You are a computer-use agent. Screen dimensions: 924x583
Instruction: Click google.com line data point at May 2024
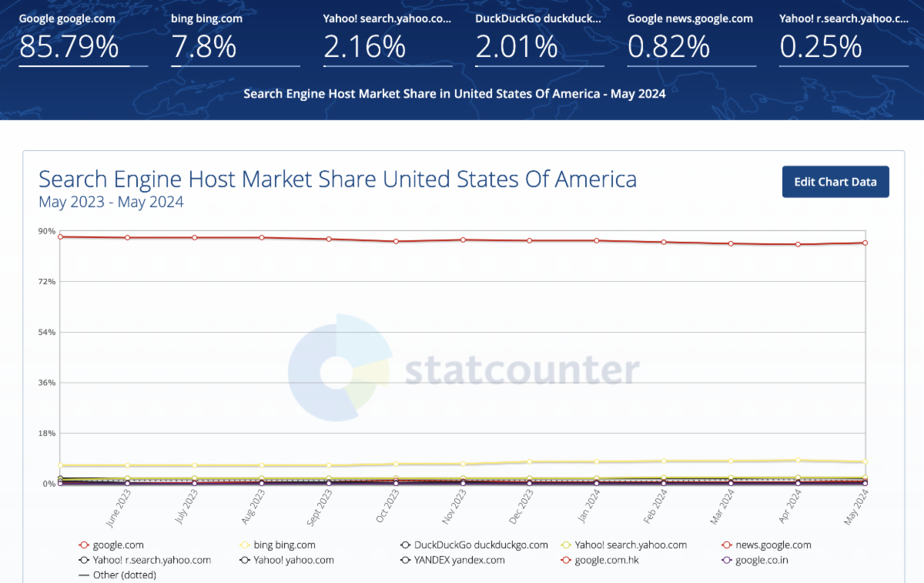pyautogui.click(x=865, y=243)
